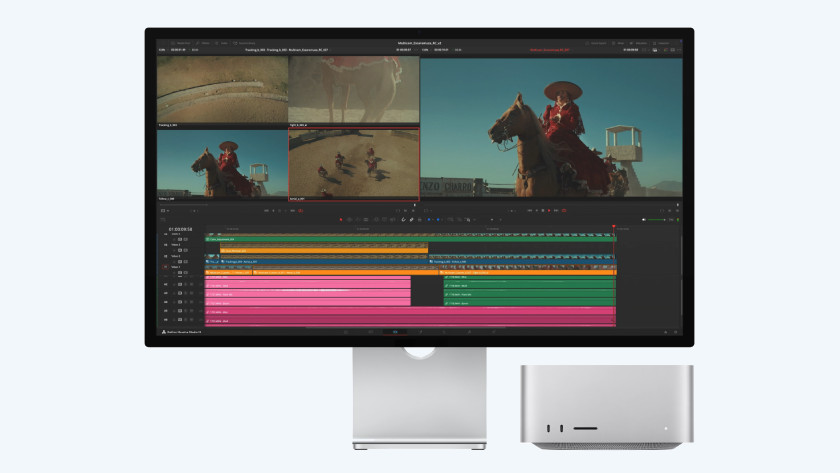Stop playback in the source viewer

click(279, 211)
